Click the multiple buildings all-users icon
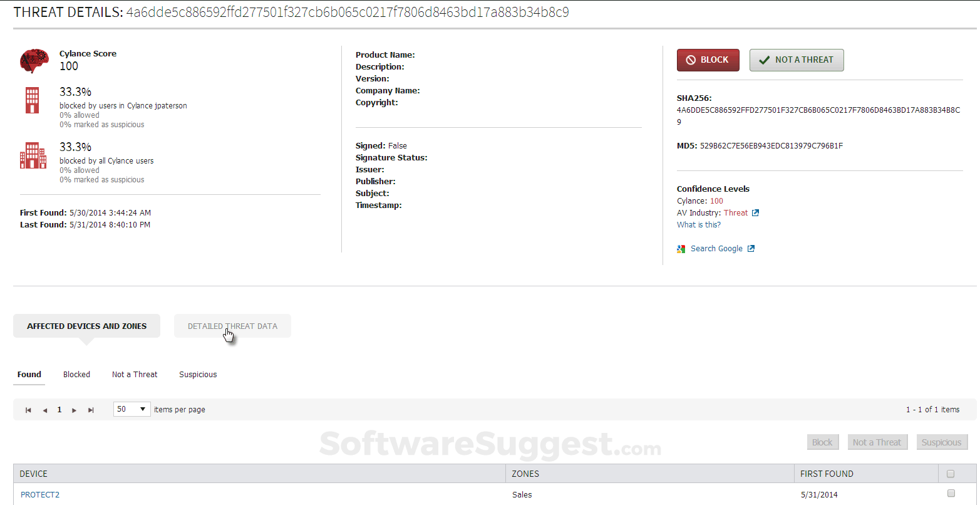The width and height of the screenshot is (980, 505). click(33, 155)
